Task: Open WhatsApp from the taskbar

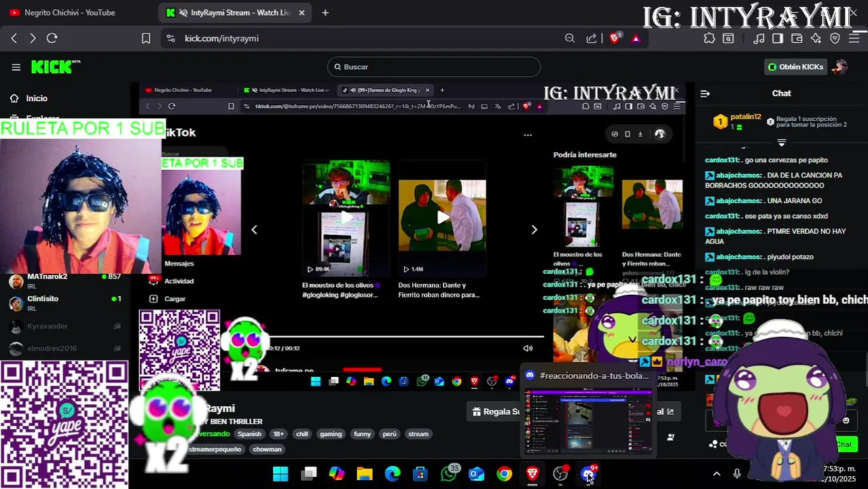Action: click(449, 474)
